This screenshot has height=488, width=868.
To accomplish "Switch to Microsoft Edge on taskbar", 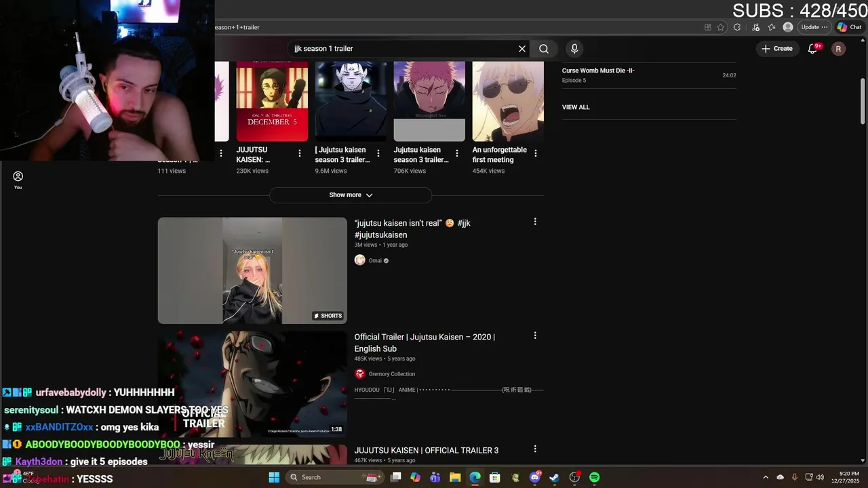I will coord(475,477).
